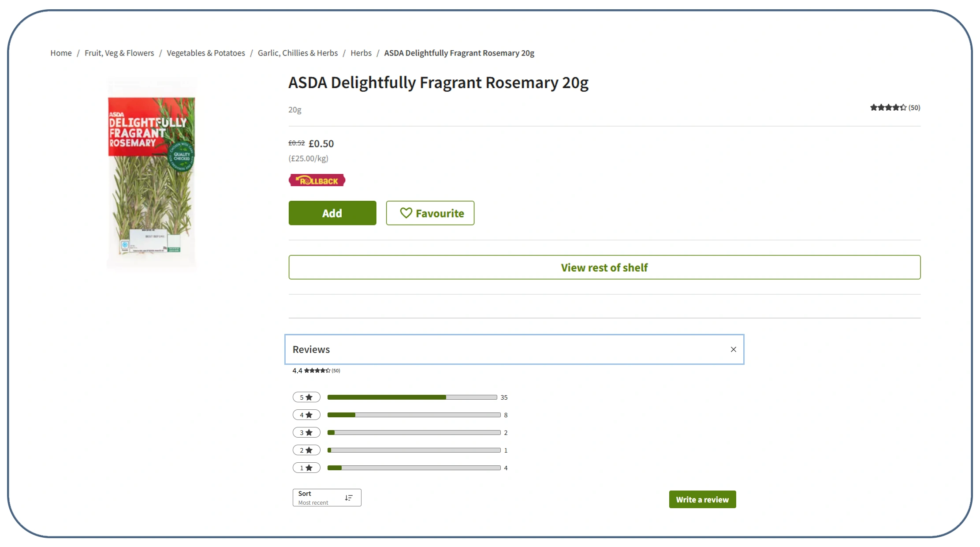This screenshot has width=980, height=547.
Task: Toggle the product as a favourite
Action: pyautogui.click(x=430, y=213)
